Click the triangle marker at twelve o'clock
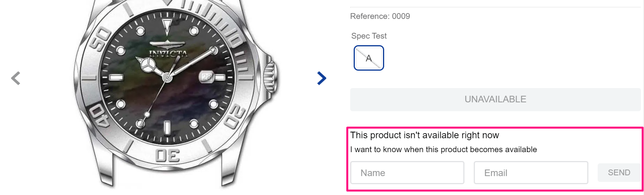 tap(167, 26)
